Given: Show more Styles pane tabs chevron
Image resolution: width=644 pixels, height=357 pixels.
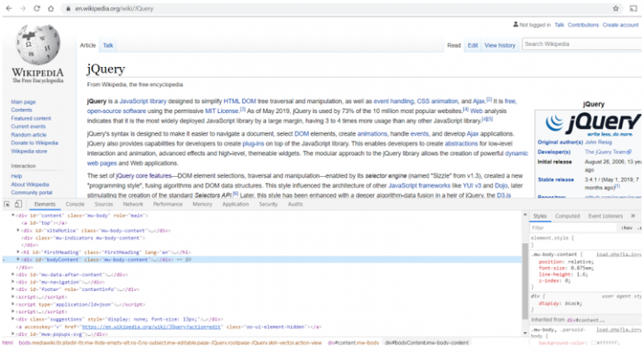Looking at the screenshot, I should pos(633,216).
